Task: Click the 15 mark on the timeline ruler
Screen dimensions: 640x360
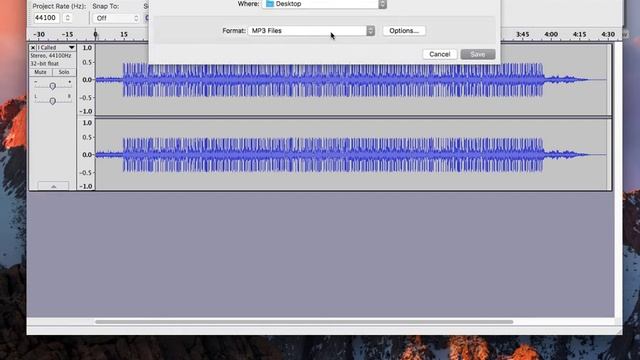Action: click(124, 34)
